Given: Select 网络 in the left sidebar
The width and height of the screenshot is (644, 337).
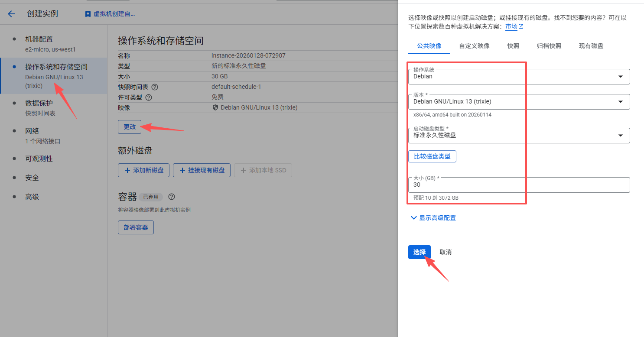Looking at the screenshot, I should pyautogui.click(x=32, y=131).
